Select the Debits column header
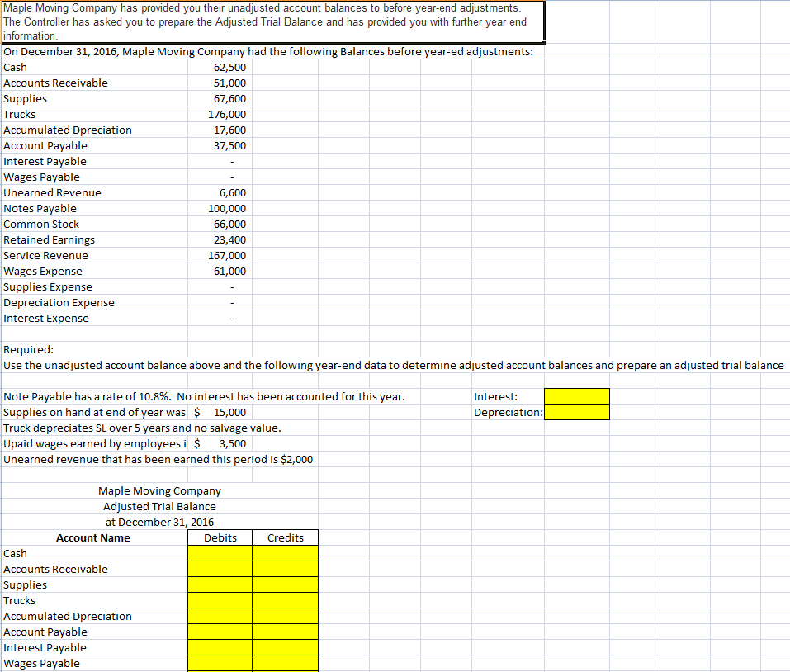Image resolution: width=790 pixels, height=672 pixels. 220,537
